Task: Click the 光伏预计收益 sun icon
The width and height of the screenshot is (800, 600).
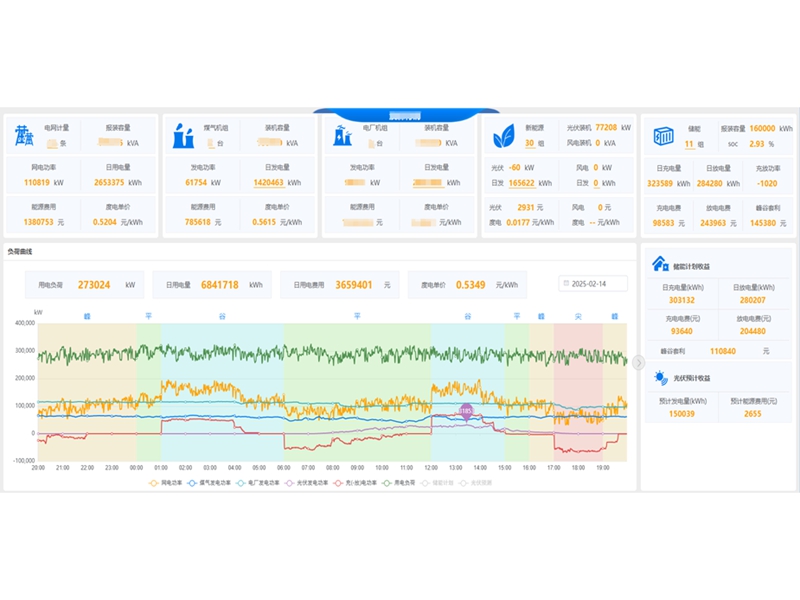Action: point(660,377)
